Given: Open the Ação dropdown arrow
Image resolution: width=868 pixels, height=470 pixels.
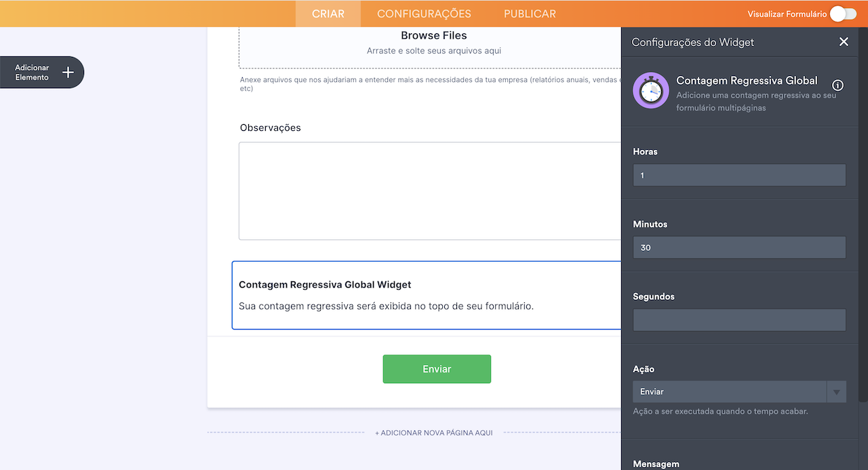Looking at the screenshot, I should 836,392.
